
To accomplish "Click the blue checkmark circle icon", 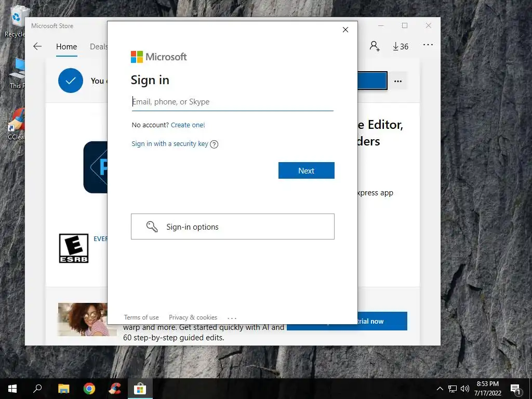I will click(71, 81).
